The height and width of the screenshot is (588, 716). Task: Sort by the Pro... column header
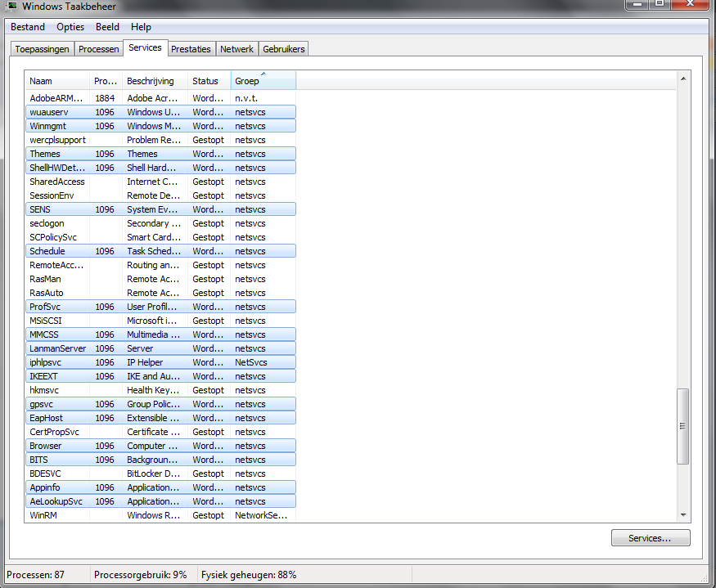coord(106,81)
